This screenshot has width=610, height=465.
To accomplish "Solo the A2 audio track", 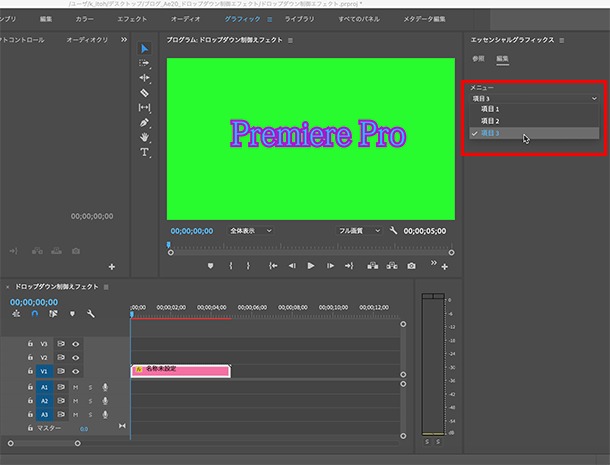I will click(x=90, y=401).
